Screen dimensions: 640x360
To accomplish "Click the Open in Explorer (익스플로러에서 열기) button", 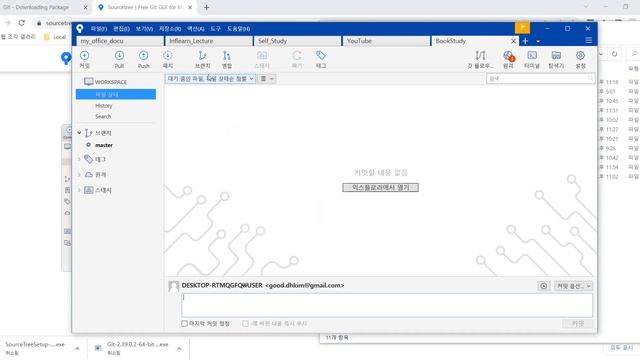I will [380, 187].
